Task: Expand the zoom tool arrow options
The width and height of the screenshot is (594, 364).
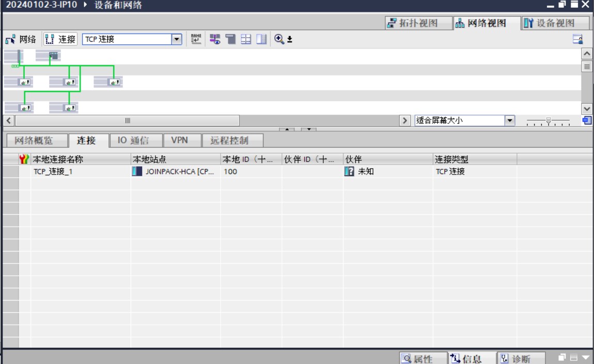Action: pos(290,40)
